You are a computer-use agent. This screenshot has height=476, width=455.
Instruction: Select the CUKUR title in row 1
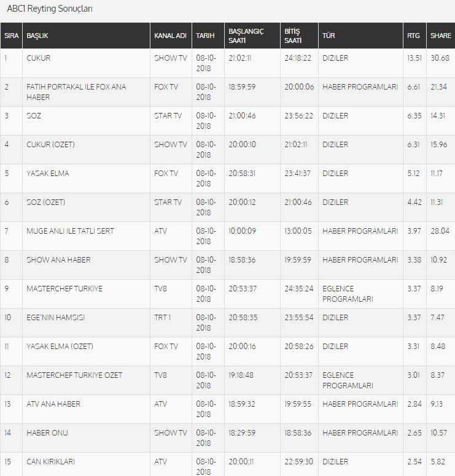pos(38,58)
